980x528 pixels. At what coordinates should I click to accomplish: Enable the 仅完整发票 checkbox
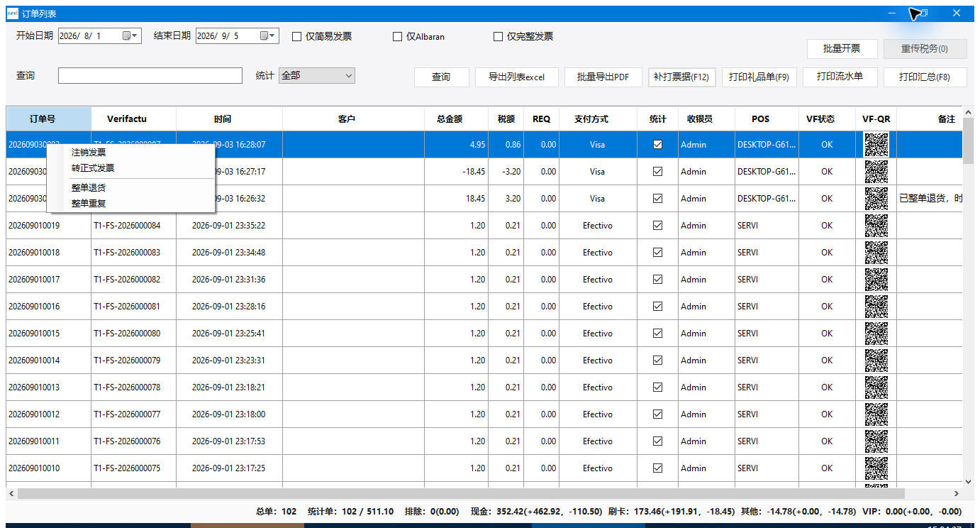pos(498,36)
